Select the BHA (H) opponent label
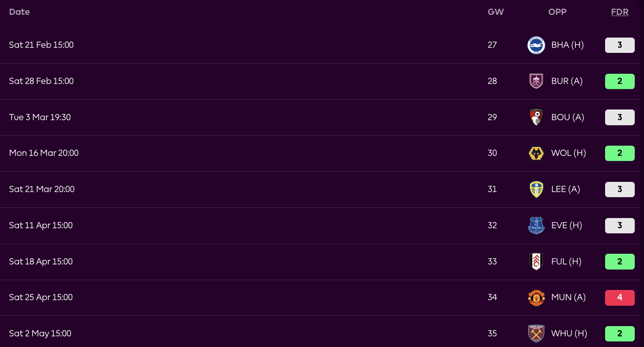 (567, 45)
